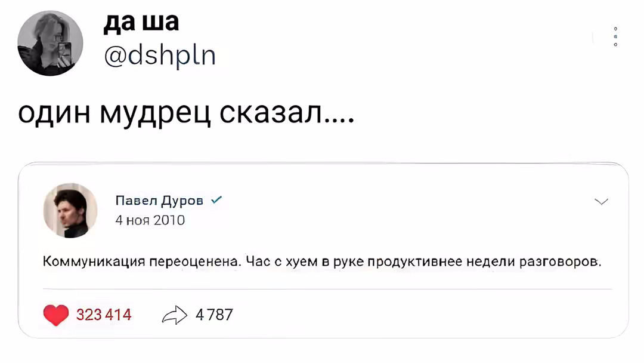Click the 4 787 shares count
The height and width of the screenshot is (363, 644).
pyautogui.click(x=213, y=315)
